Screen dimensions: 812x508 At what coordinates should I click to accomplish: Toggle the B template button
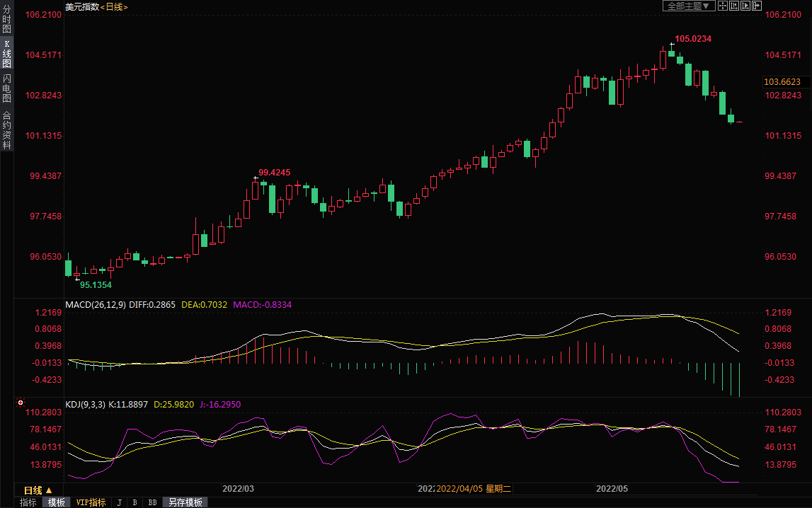click(135, 502)
